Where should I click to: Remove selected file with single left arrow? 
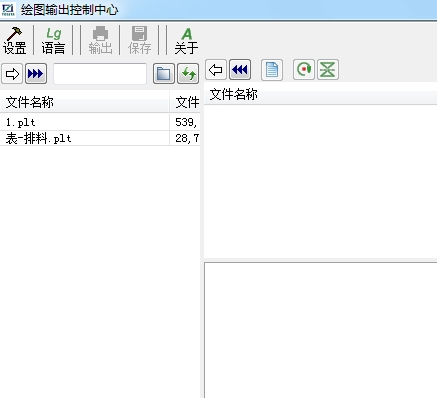tap(216, 70)
